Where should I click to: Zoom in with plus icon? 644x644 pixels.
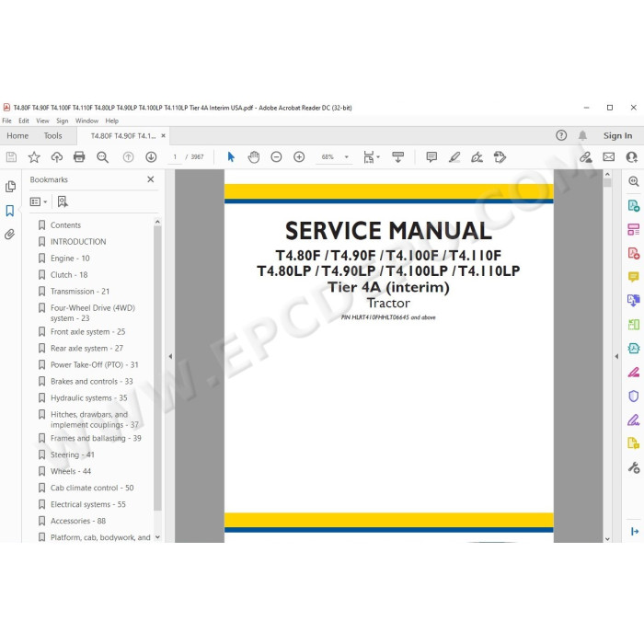coord(299,157)
